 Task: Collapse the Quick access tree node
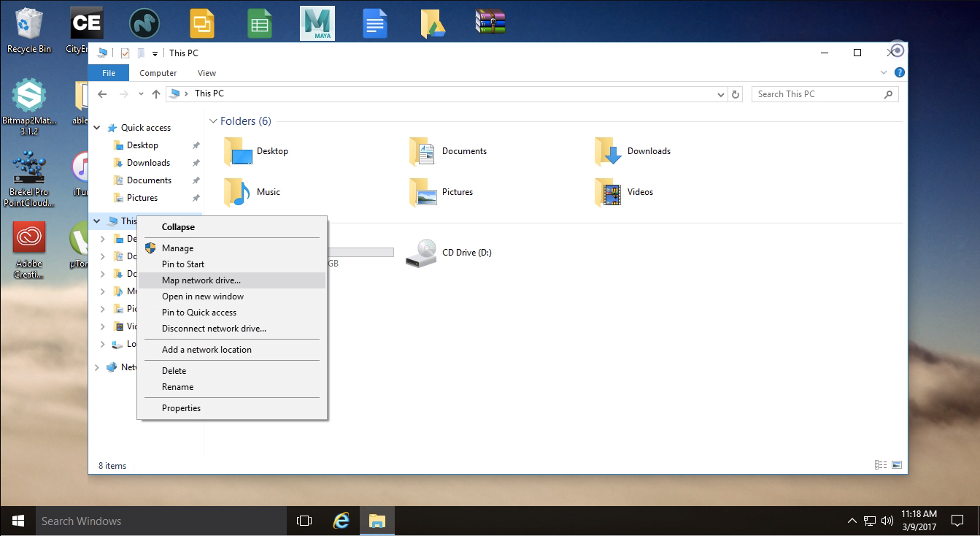point(97,128)
